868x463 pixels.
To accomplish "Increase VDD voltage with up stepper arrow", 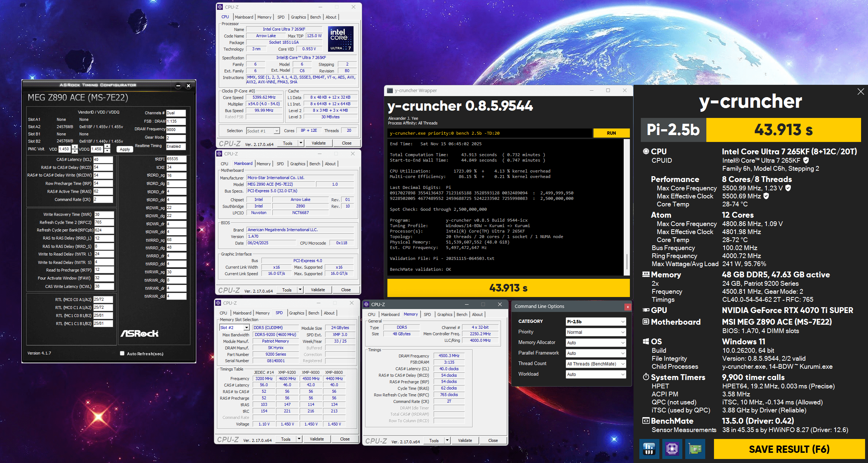I will point(75,147).
